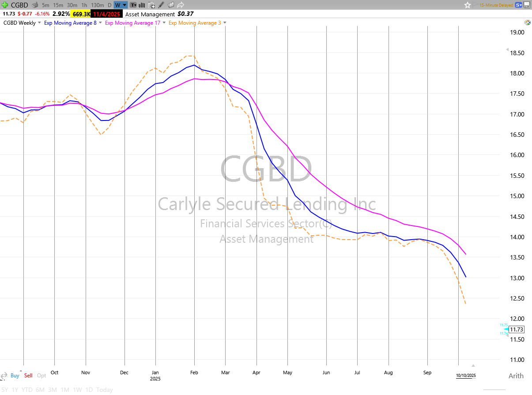Switch to the 15m timeframe
Viewport: 532px width, 395px height.
[58, 5]
